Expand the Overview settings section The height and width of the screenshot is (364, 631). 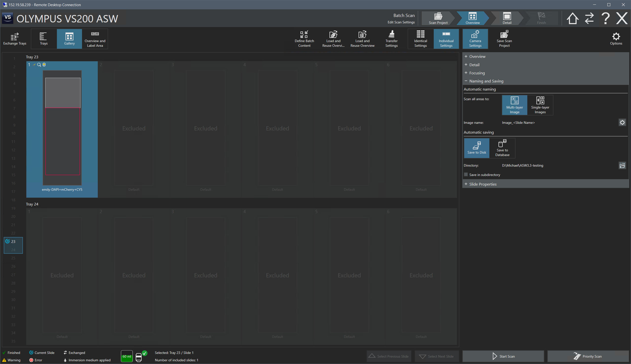(545, 57)
